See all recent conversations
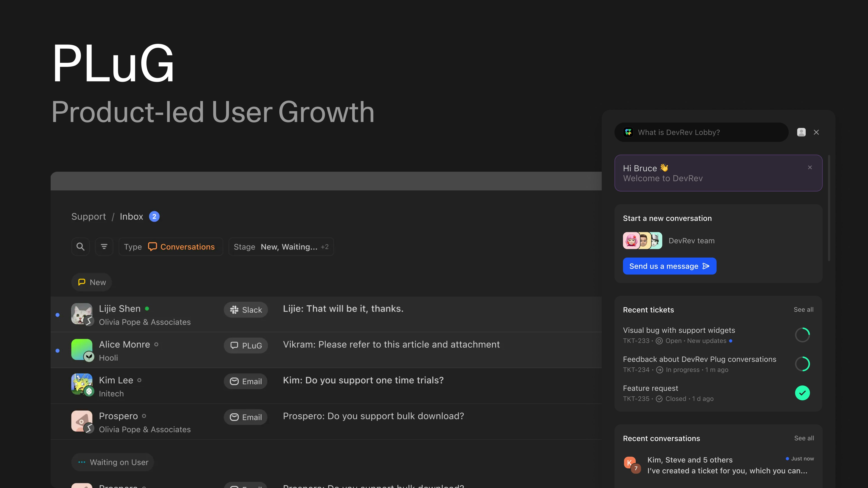Screen dimensions: 868x488 pos(804,438)
